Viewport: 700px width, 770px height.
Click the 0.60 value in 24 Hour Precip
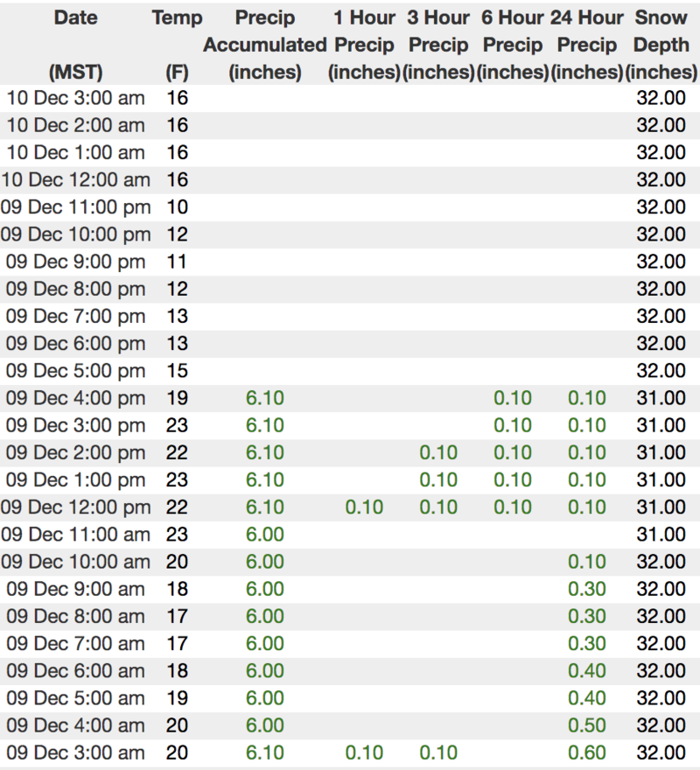tap(587, 752)
